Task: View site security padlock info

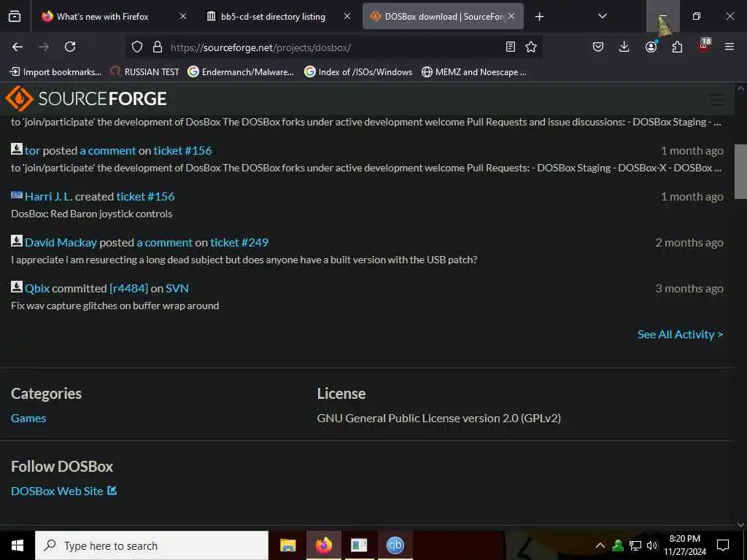Action: pyautogui.click(x=158, y=47)
